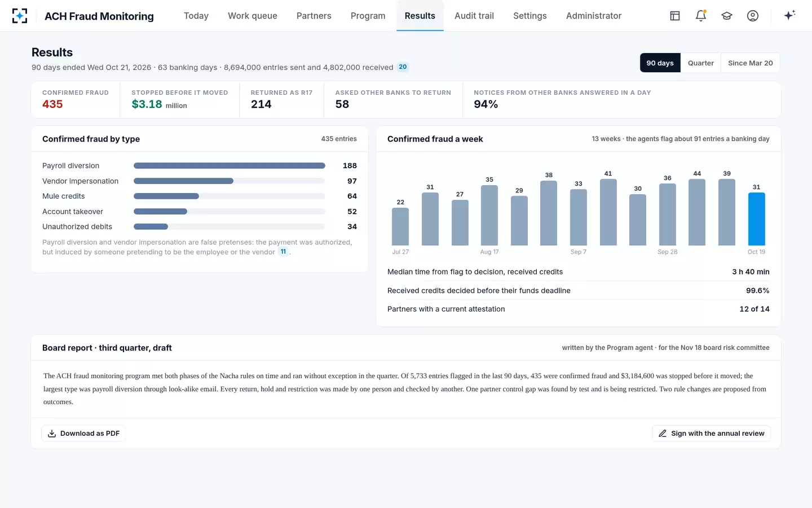
Task: Switch to the Partners tab
Action: (314, 16)
